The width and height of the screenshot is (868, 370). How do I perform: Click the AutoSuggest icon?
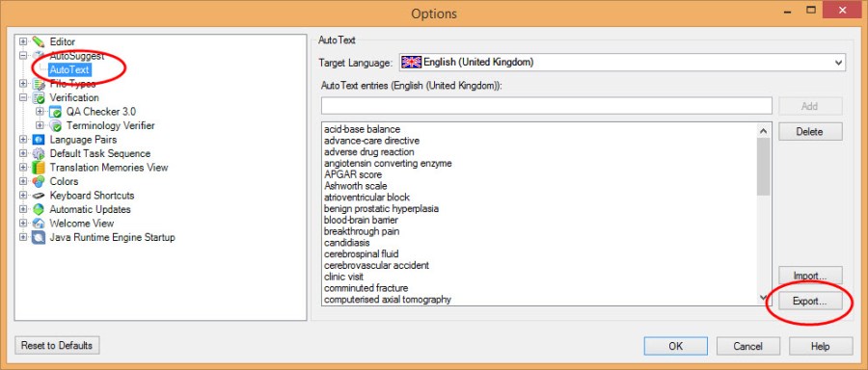pyautogui.click(x=39, y=56)
